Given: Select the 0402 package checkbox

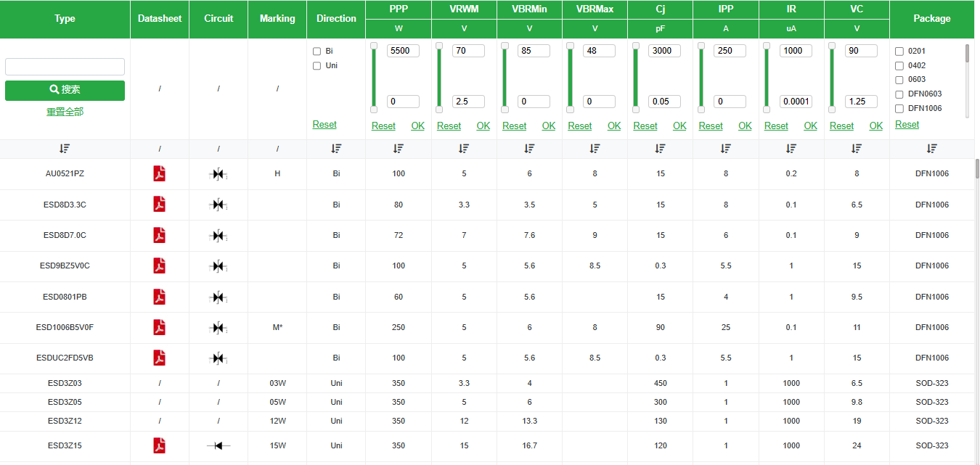Looking at the screenshot, I should coord(899,66).
